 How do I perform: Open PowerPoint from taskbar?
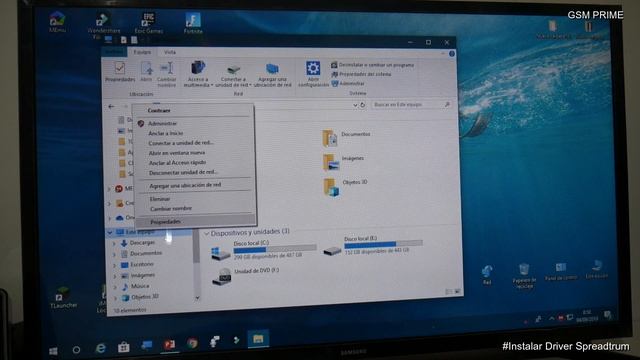pyautogui.click(x=169, y=344)
